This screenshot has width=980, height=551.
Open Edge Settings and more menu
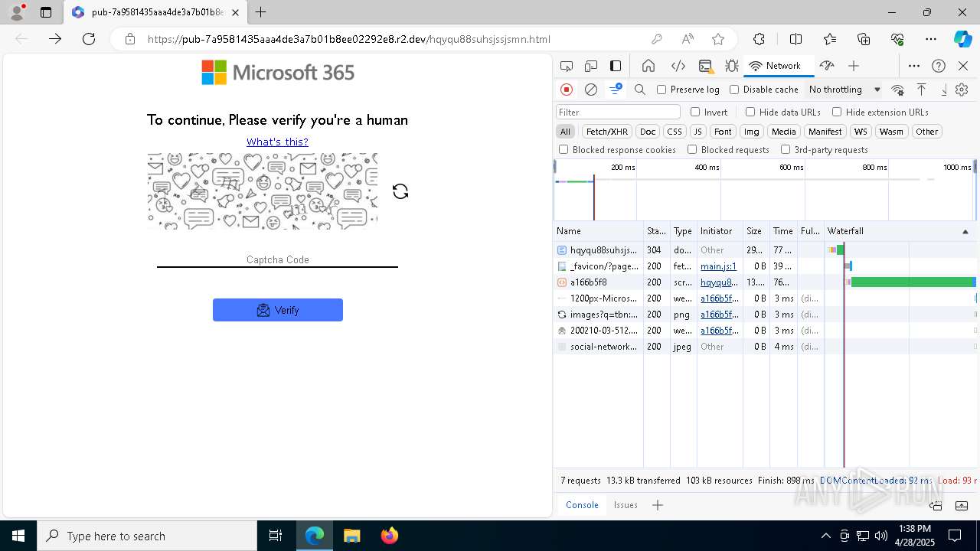[x=931, y=39]
